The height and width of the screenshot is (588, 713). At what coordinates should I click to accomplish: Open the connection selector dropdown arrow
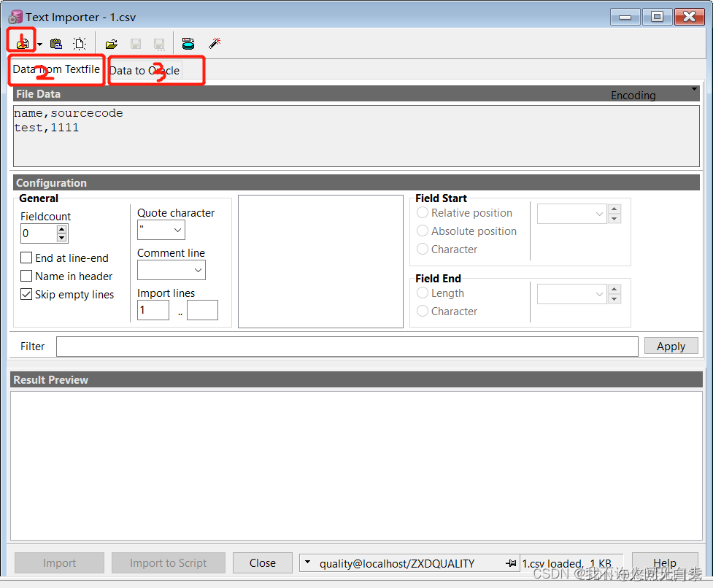(307, 562)
